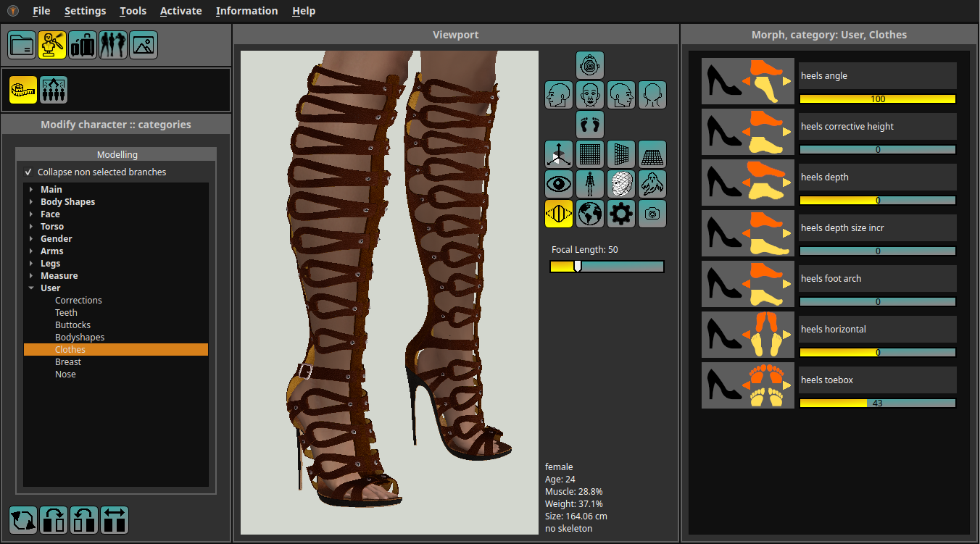Toggle the wireframe mesh head icon
Viewport: 980px width, 544px height.
coord(621,184)
